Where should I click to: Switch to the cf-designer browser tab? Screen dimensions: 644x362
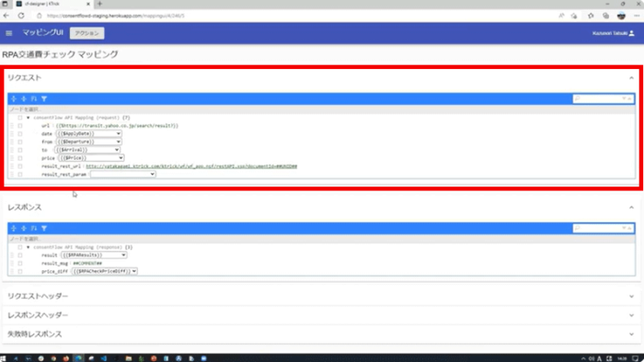point(52,4)
